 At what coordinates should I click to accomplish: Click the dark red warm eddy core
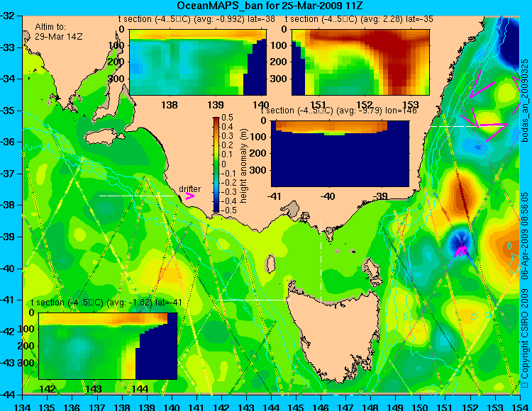462,195
